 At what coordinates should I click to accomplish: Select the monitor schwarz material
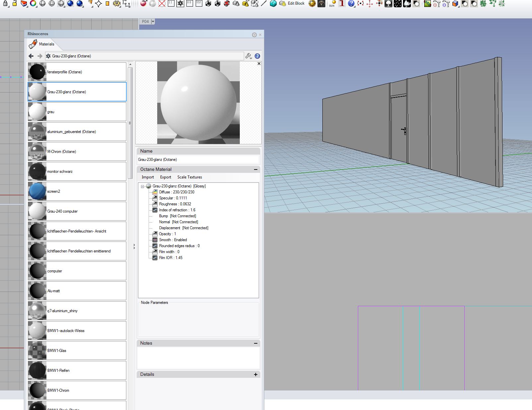click(x=77, y=171)
